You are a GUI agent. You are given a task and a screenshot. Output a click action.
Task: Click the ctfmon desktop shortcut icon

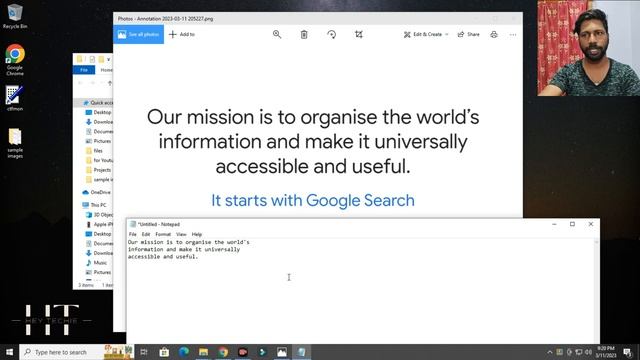[15, 98]
